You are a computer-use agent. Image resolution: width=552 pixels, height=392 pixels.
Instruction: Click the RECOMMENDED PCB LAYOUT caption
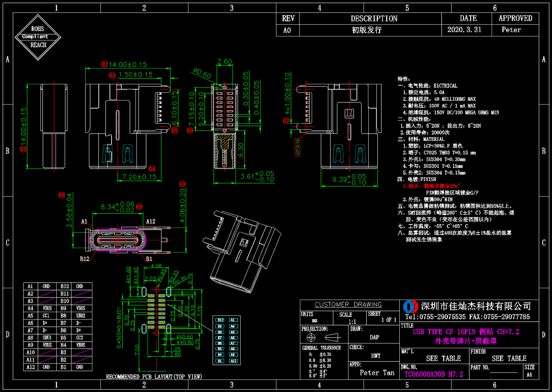click(154, 377)
